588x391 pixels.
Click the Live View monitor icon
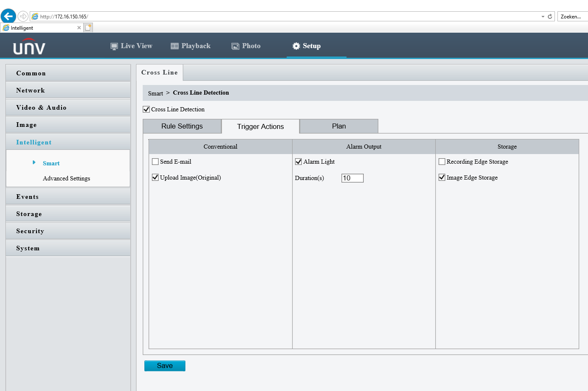click(x=114, y=46)
